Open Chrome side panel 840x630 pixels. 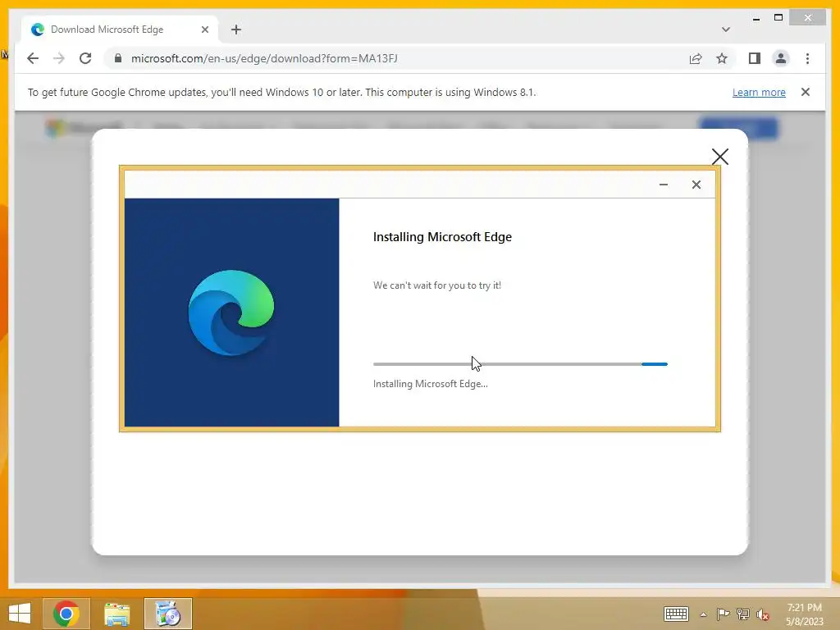[755, 58]
